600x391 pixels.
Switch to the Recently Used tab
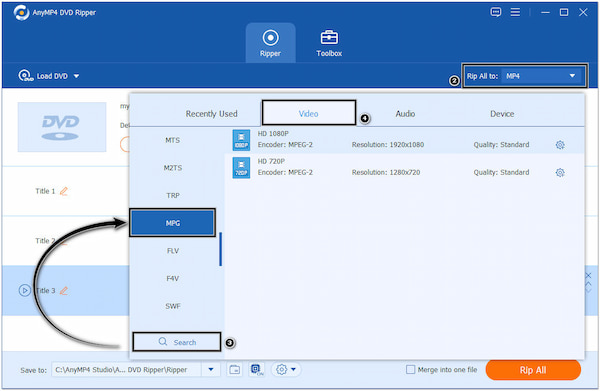(x=211, y=114)
